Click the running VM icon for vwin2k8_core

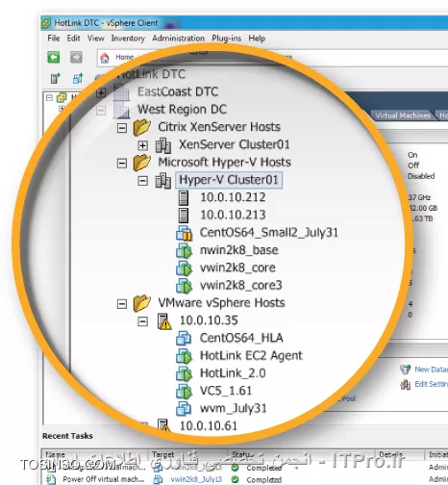pos(185,268)
